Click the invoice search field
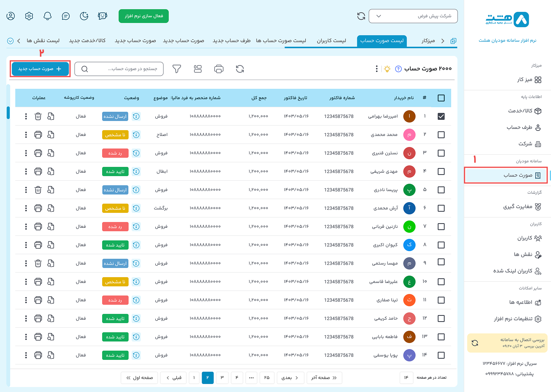551x392 pixels. point(122,69)
